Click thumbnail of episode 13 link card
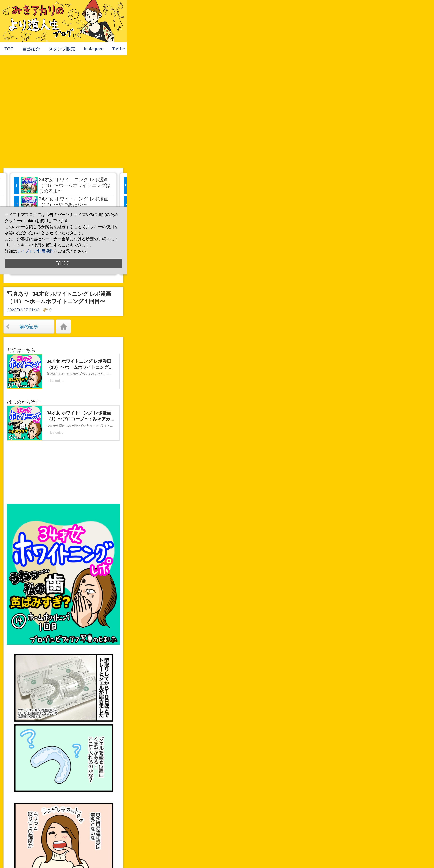Screen dimensions: 434x868 tap(25, 371)
